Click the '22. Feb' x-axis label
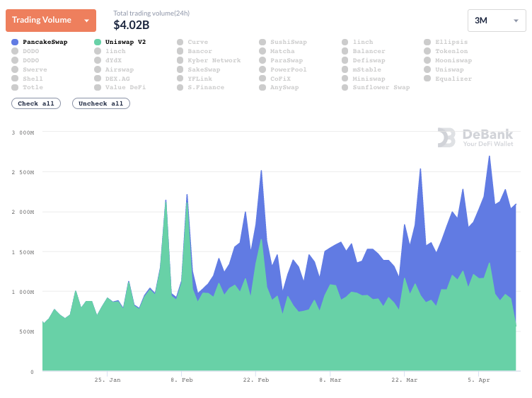Screen dimensions: 532x398 256,380
